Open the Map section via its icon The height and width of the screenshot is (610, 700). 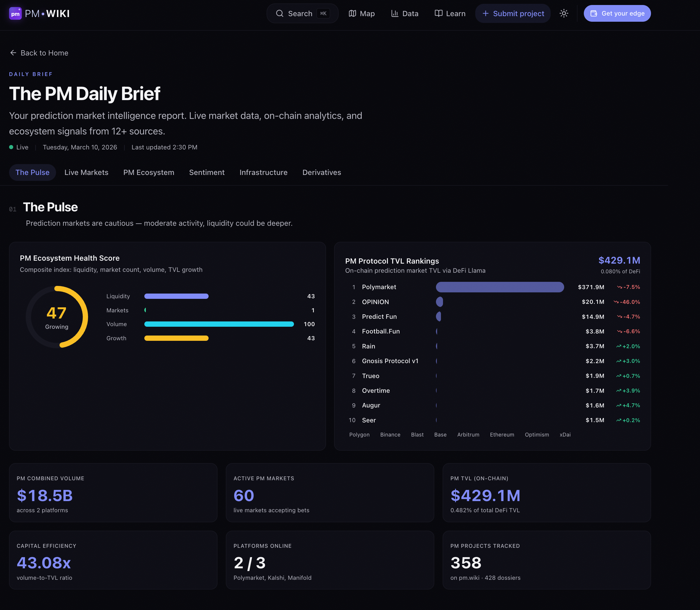point(352,13)
